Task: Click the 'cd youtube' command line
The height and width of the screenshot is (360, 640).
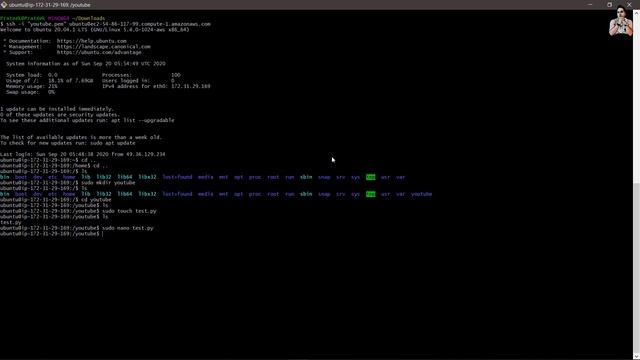Action: click(56, 200)
